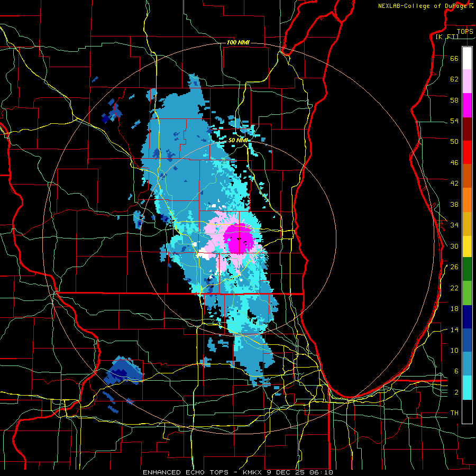Click legend value 42
The width and height of the screenshot is (476, 476).
pos(454,184)
